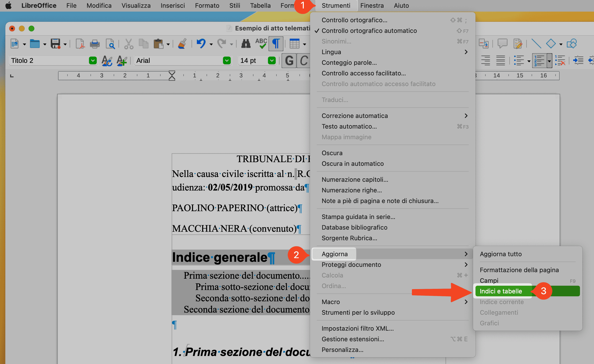Click the Paste clipboard icon

tap(158, 44)
